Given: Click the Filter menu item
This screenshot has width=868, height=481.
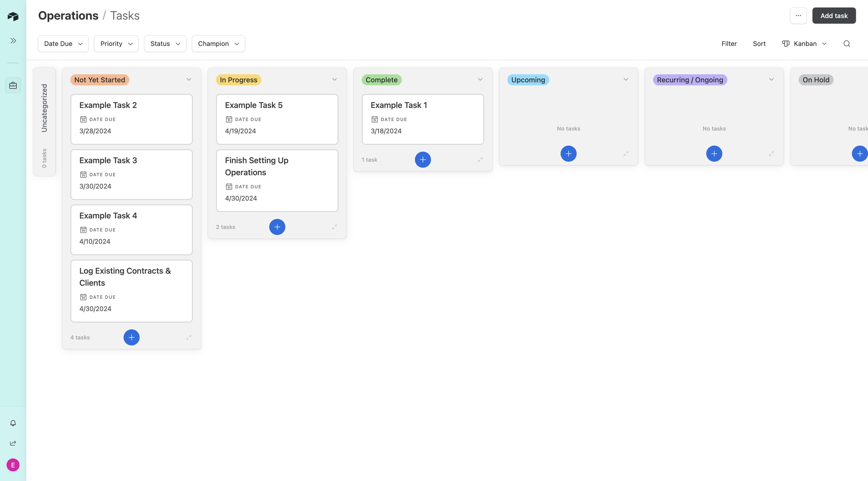Looking at the screenshot, I should point(729,44).
